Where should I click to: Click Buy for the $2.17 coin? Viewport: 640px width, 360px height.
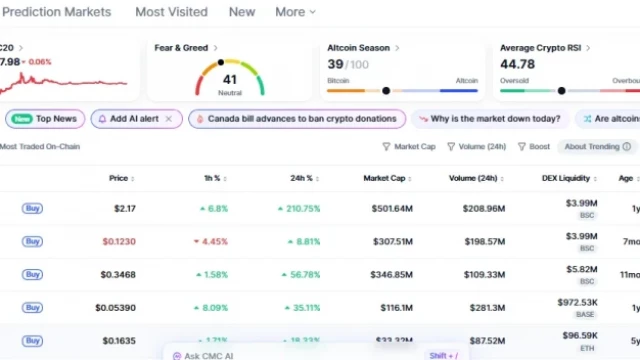32,208
